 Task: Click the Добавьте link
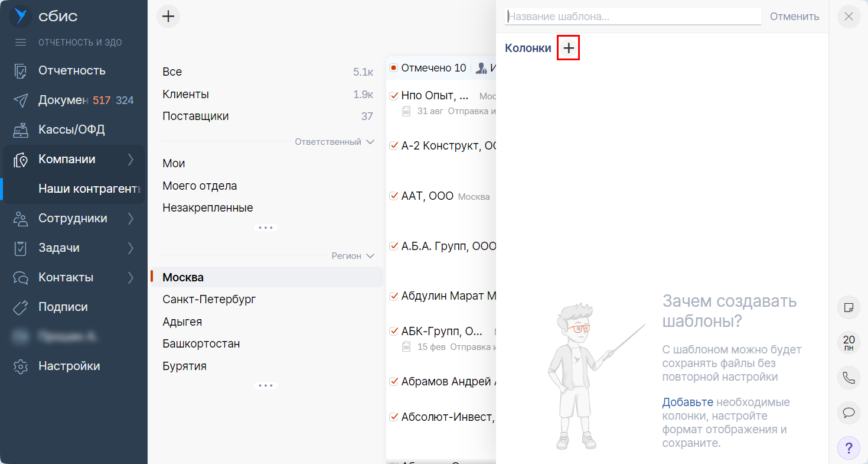click(x=687, y=403)
